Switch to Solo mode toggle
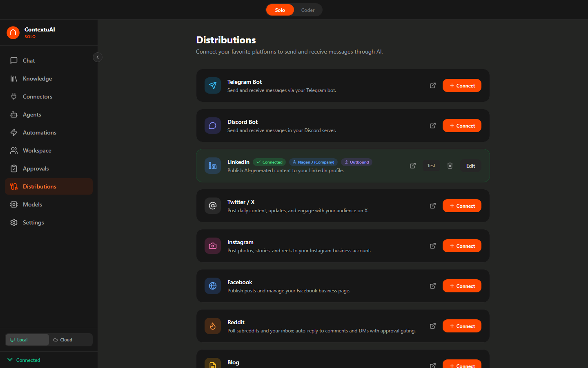 pyautogui.click(x=280, y=10)
